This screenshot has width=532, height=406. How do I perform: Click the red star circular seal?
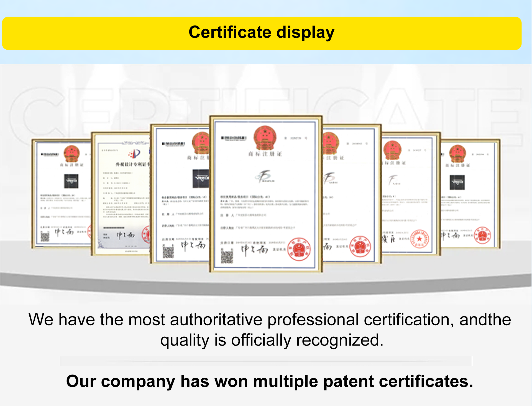tap(420, 239)
